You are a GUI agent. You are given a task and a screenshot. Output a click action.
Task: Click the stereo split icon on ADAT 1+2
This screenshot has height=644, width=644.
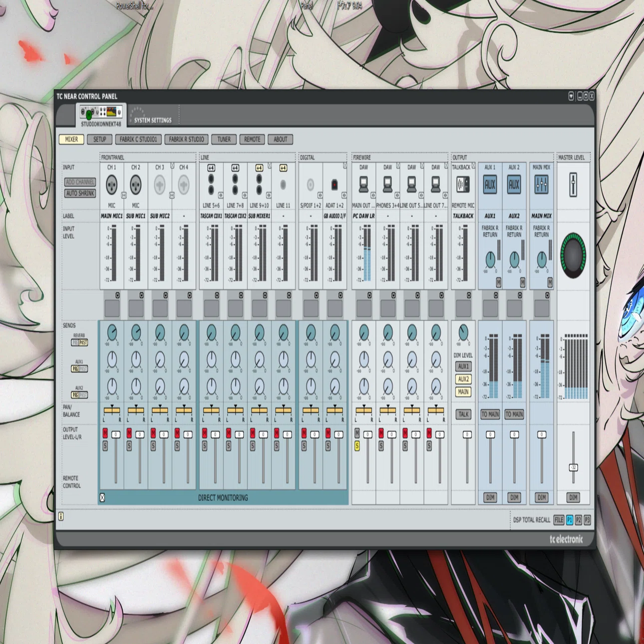[344, 195]
